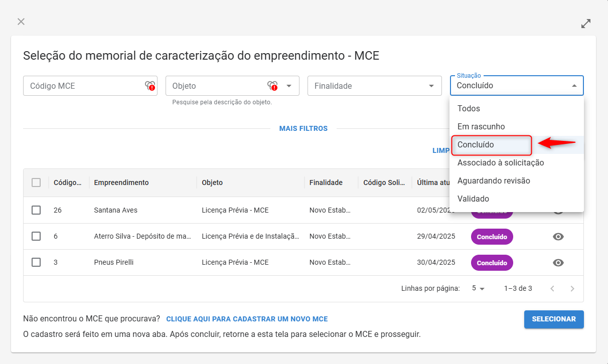The height and width of the screenshot is (364, 608).
Task: Open the Objeto dropdown arrow
Action: (x=289, y=86)
